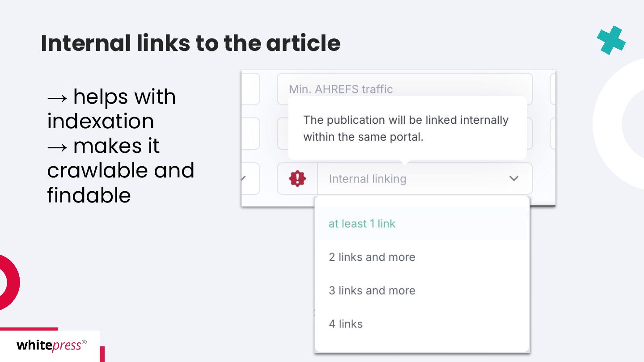
Task: Click the "crawlable and findable" bullet text
Action: [120, 182]
